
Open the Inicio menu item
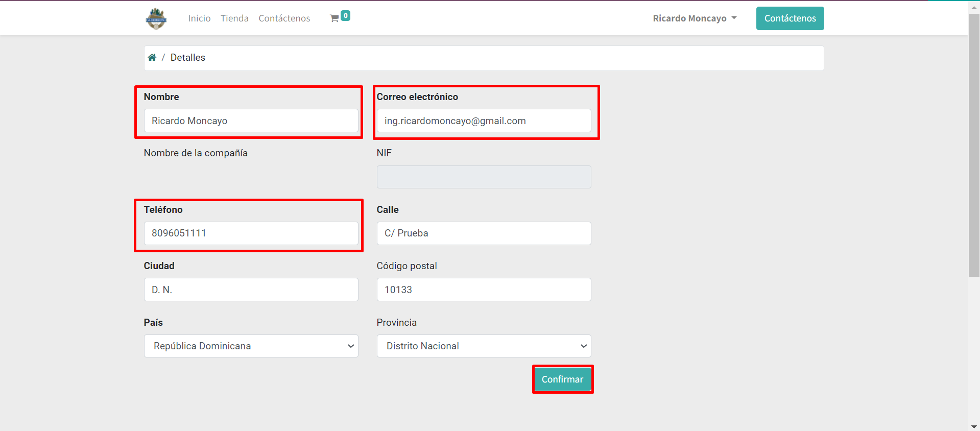point(199,18)
